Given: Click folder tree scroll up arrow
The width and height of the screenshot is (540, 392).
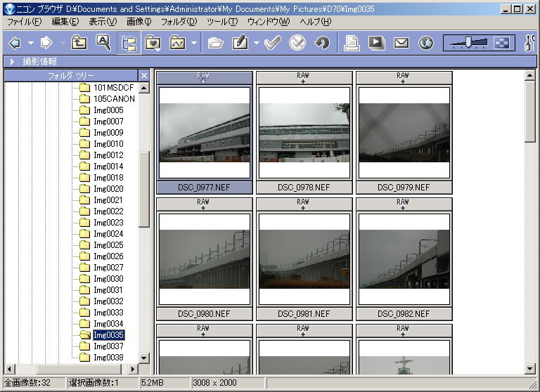Looking at the screenshot, I should click(144, 88).
